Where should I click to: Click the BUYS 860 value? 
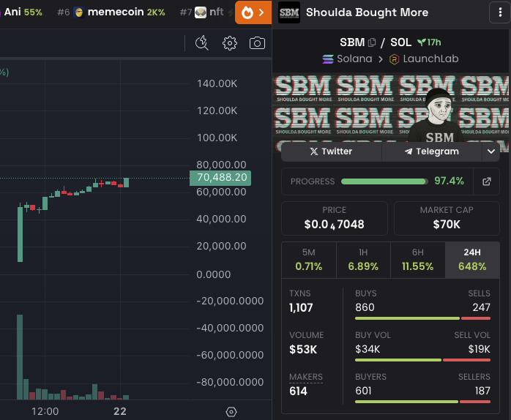pyautogui.click(x=365, y=307)
